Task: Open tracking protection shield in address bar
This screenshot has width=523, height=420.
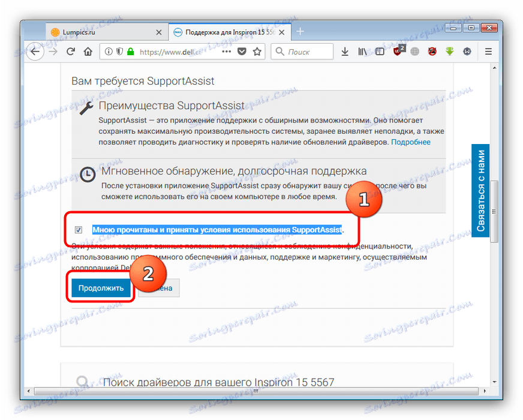Action: (x=119, y=52)
